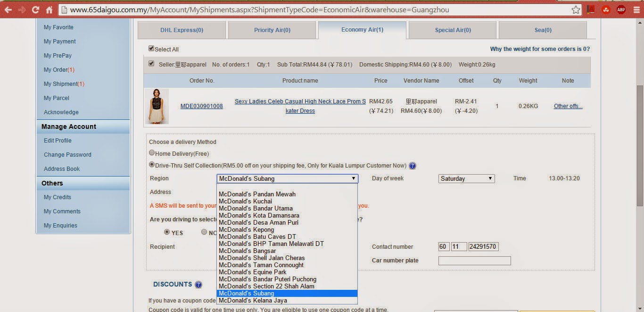Switch to the Priority Air(0) tab
644x312 pixels.
click(272, 30)
